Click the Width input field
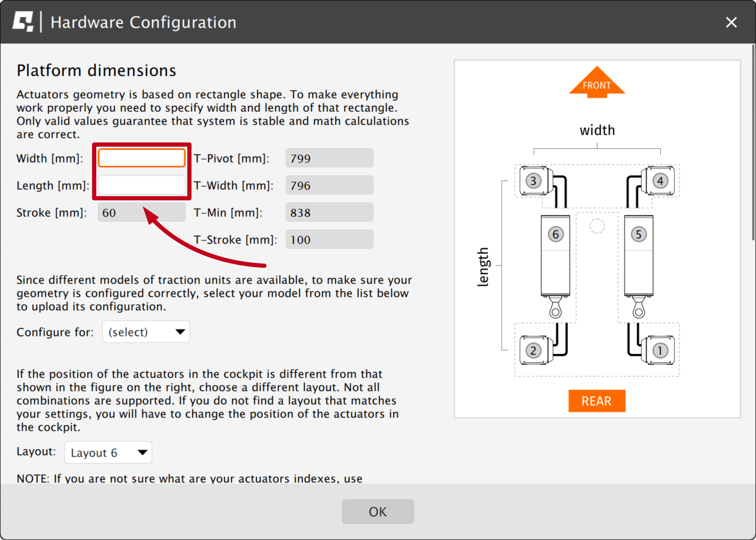This screenshot has width=756, height=540. point(142,158)
